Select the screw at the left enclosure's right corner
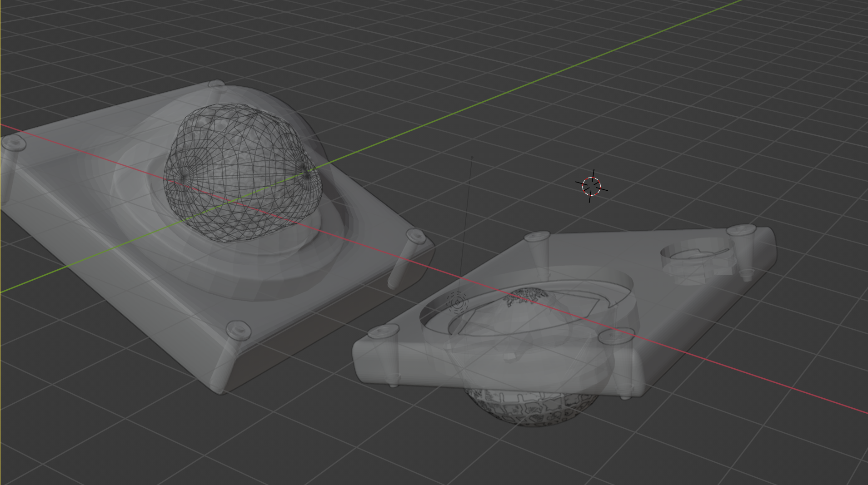The image size is (868, 485). [x=406, y=257]
